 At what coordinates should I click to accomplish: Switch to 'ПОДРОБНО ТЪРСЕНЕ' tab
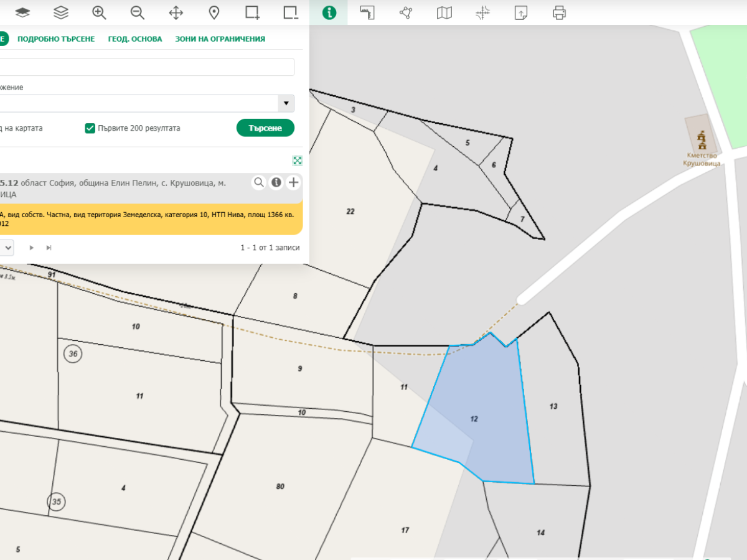[x=56, y=39]
